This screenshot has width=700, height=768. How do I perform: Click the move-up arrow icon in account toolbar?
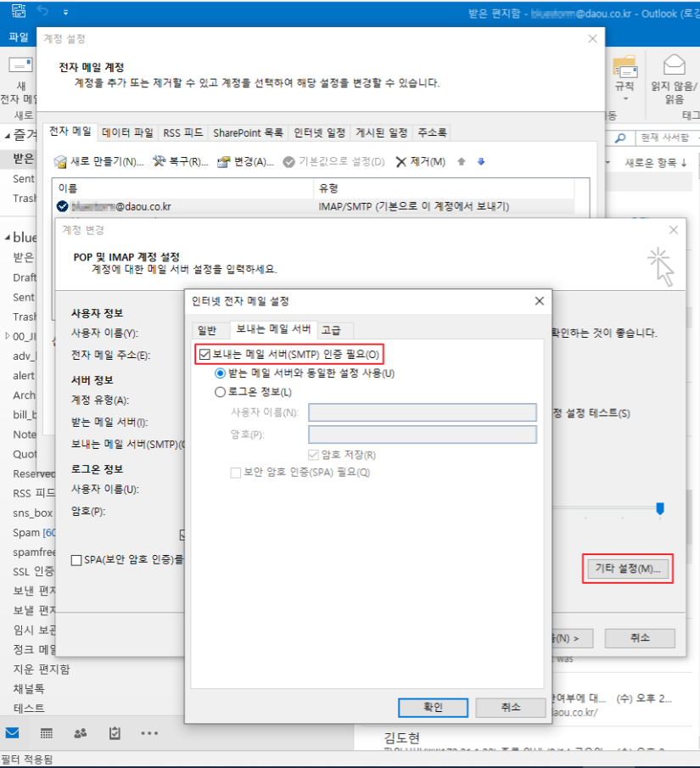(461, 161)
